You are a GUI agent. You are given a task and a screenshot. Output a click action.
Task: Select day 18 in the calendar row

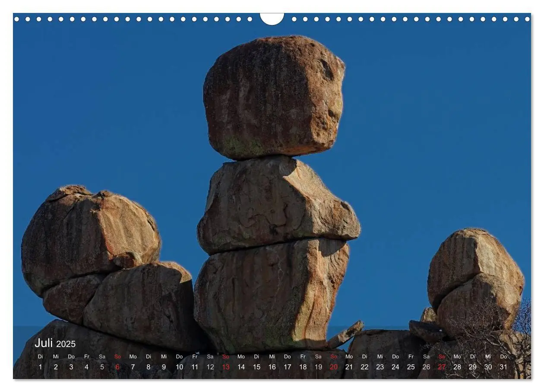click(x=303, y=367)
